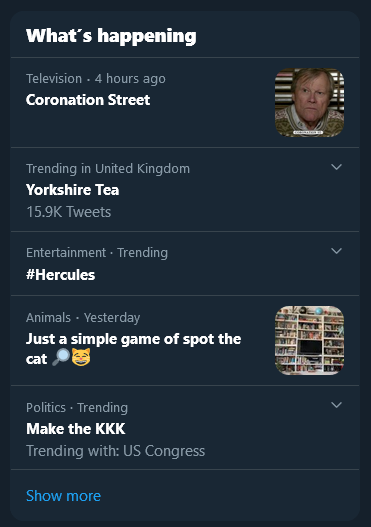Click the 15.9K Tweets count
This screenshot has height=527, width=371.
pyautogui.click(x=69, y=212)
